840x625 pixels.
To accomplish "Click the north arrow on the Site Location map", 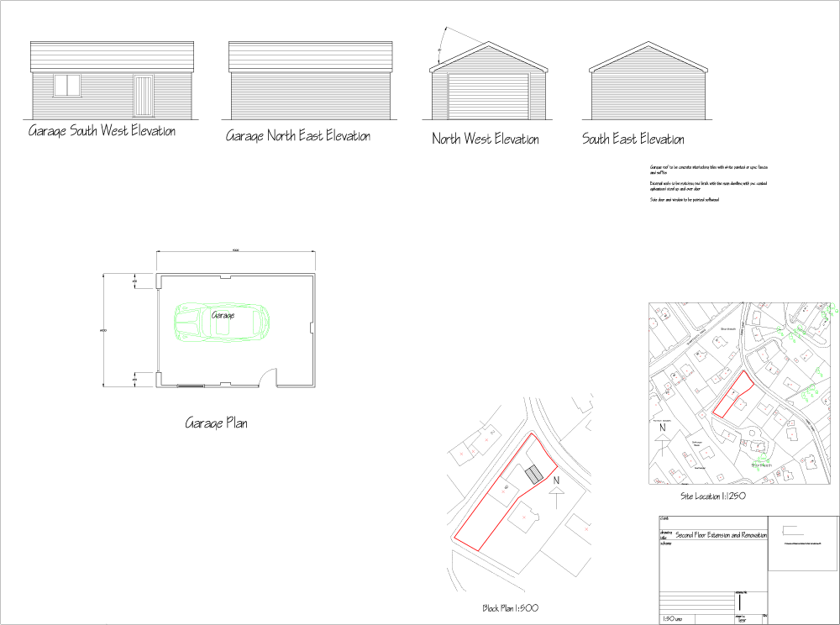I will click(x=663, y=439).
